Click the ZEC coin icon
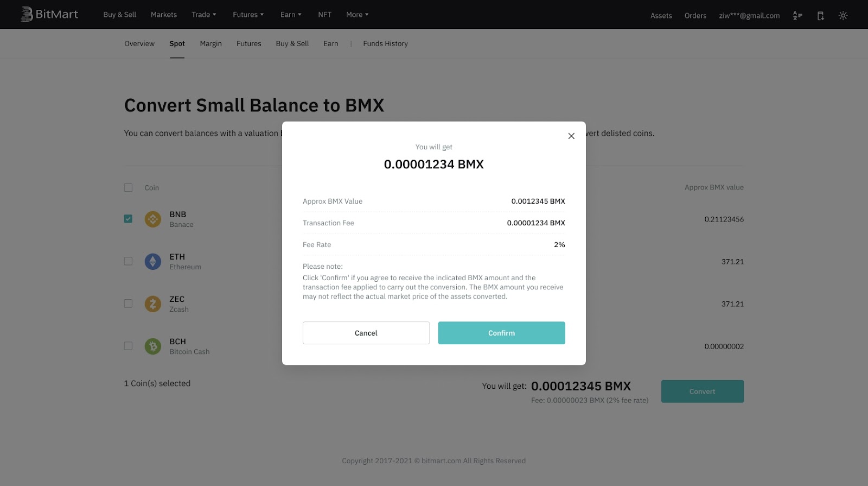 (153, 304)
